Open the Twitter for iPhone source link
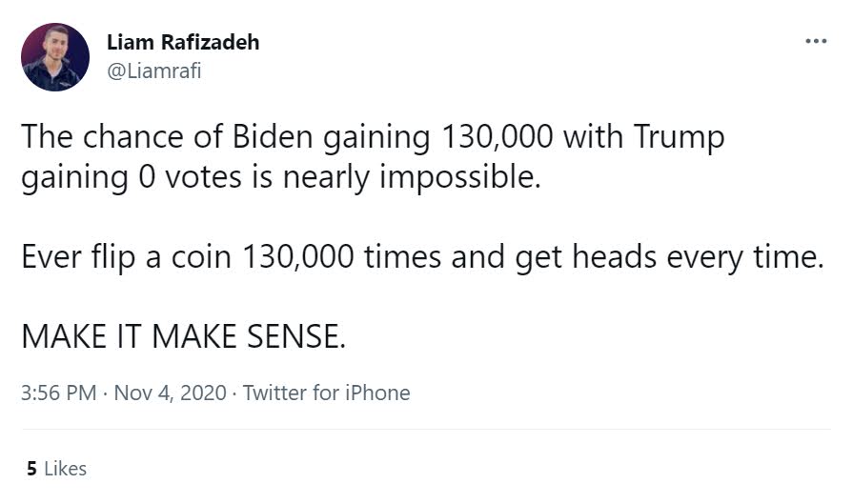 coord(326,393)
